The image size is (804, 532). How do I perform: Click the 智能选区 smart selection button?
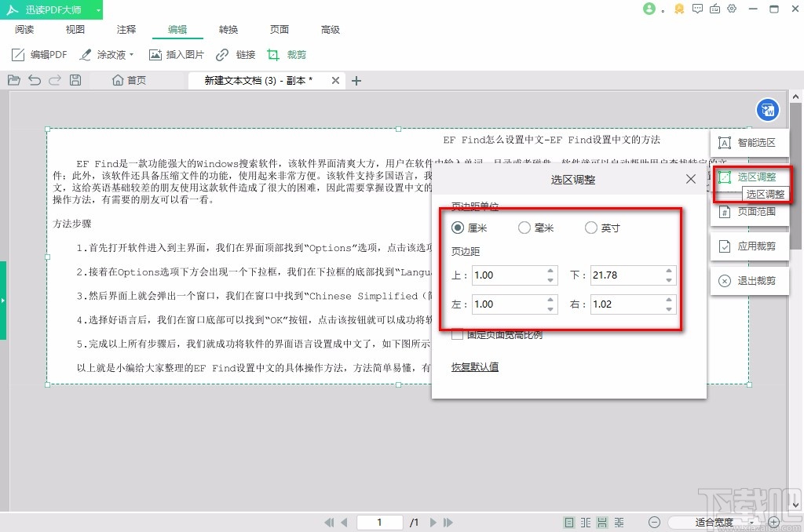pos(749,143)
